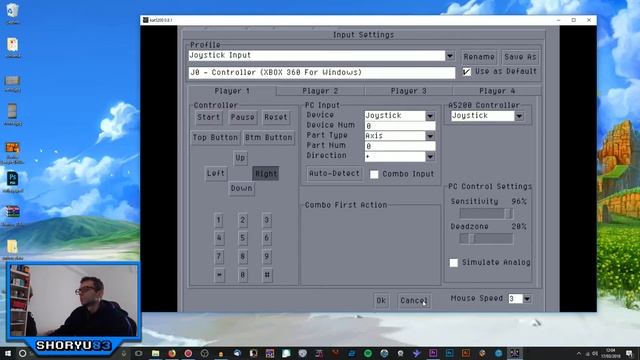Open the WinRAR archive desktop icon
The width and height of the screenshot is (640, 360).
click(x=13, y=215)
